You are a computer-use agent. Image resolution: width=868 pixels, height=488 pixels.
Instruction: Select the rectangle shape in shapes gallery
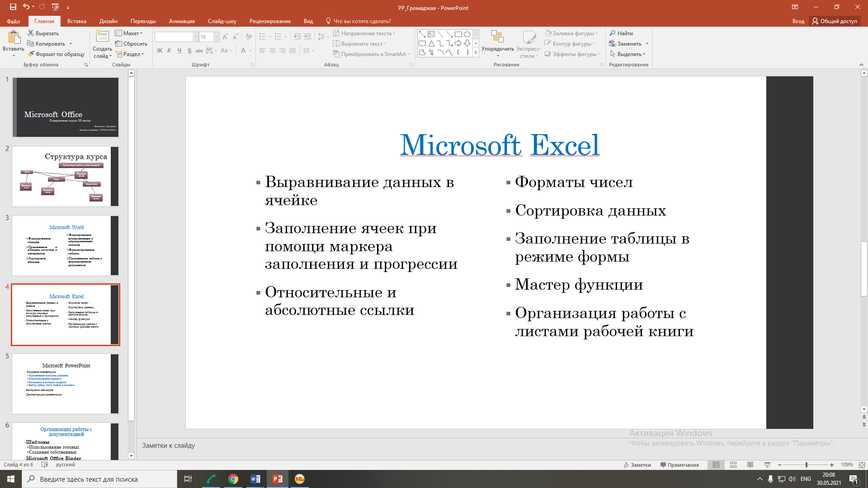[x=458, y=34]
